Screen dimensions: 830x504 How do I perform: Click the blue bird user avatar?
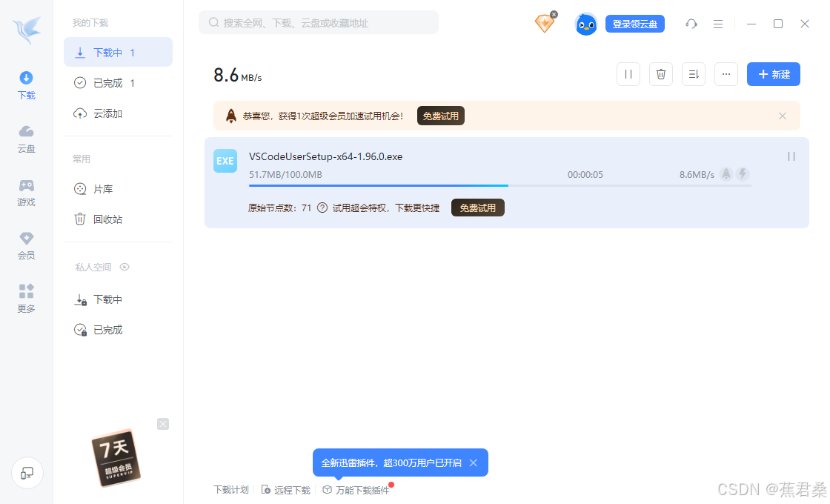[586, 24]
